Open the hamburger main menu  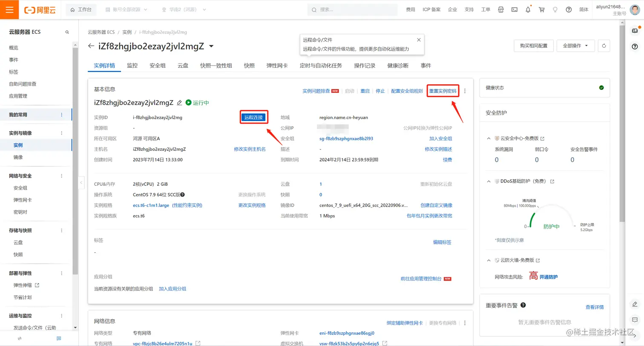(9, 9)
